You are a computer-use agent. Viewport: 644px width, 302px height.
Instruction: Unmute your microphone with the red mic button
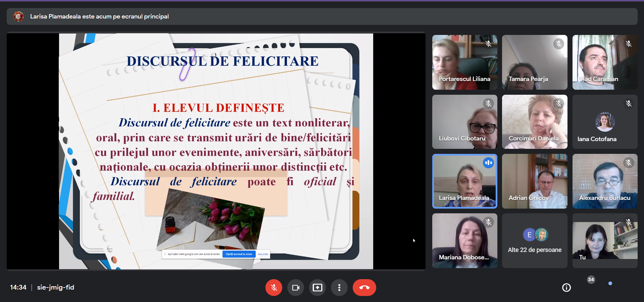[274, 288]
